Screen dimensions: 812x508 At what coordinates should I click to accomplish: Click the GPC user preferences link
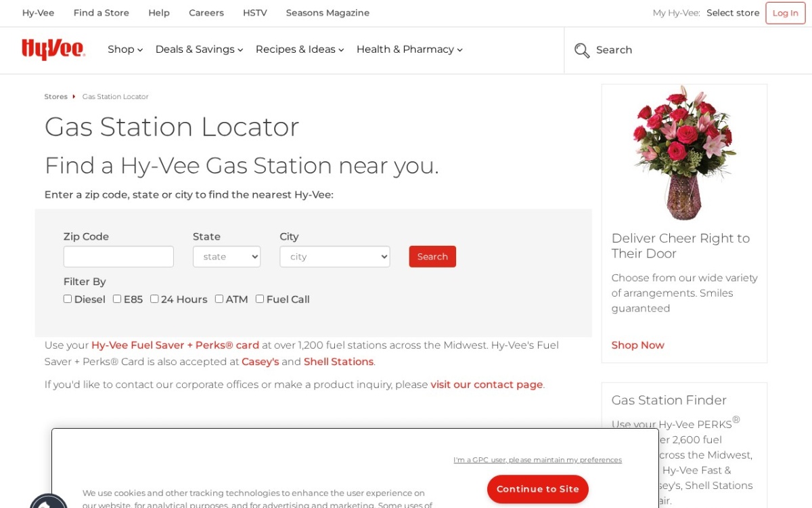pyautogui.click(x=537, y=460)
